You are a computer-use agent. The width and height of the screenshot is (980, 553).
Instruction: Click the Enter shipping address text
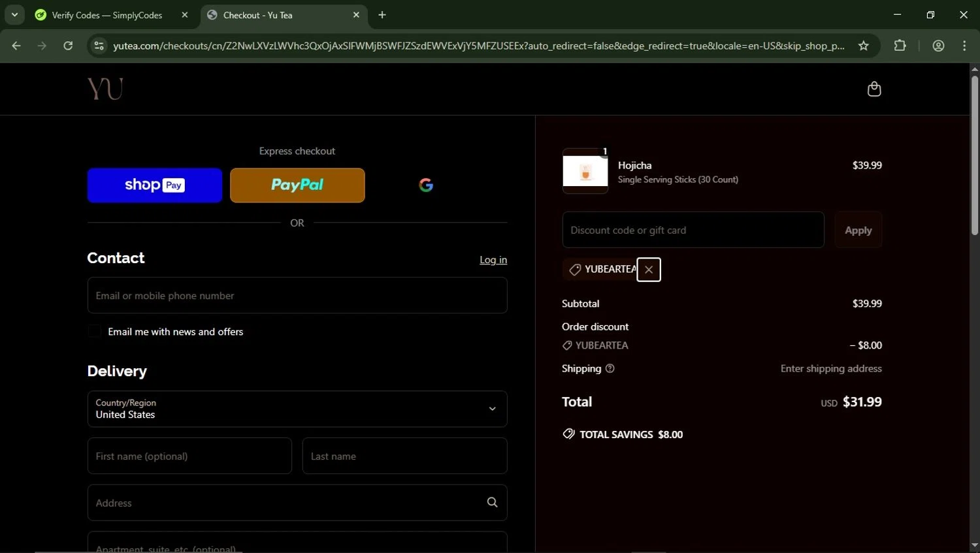click(x=831, y=369)
